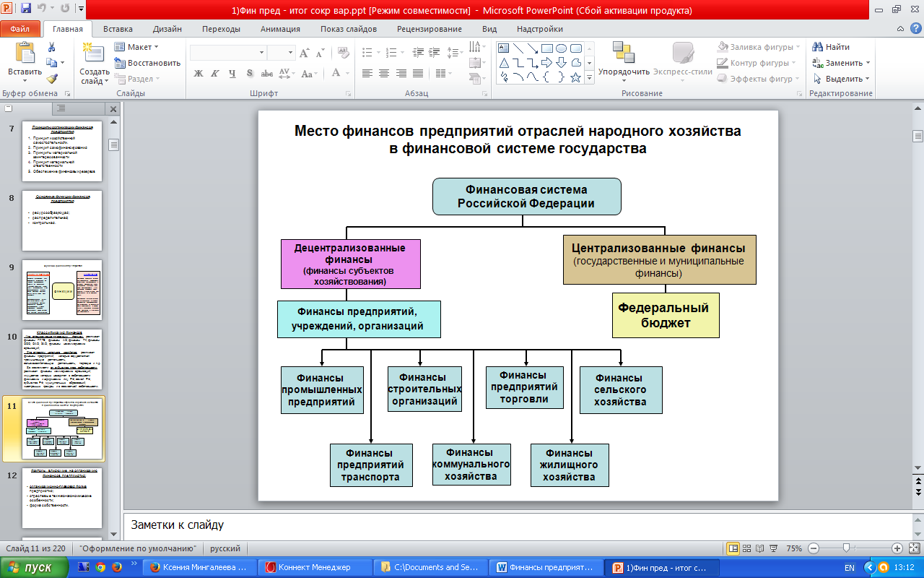Screen dimensions: 924x578
Task: Switch to the Вставка tab
Action: pyautogui.click(x=118, y=29)
